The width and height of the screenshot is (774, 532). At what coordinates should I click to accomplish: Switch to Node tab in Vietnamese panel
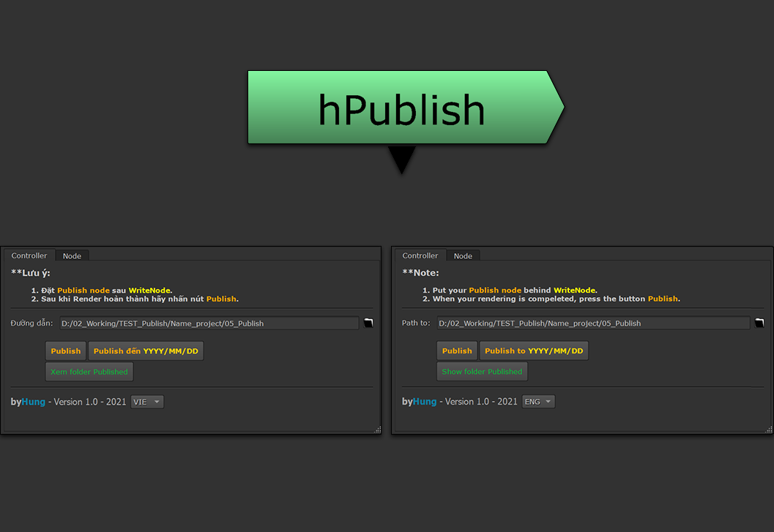[72, 256]
